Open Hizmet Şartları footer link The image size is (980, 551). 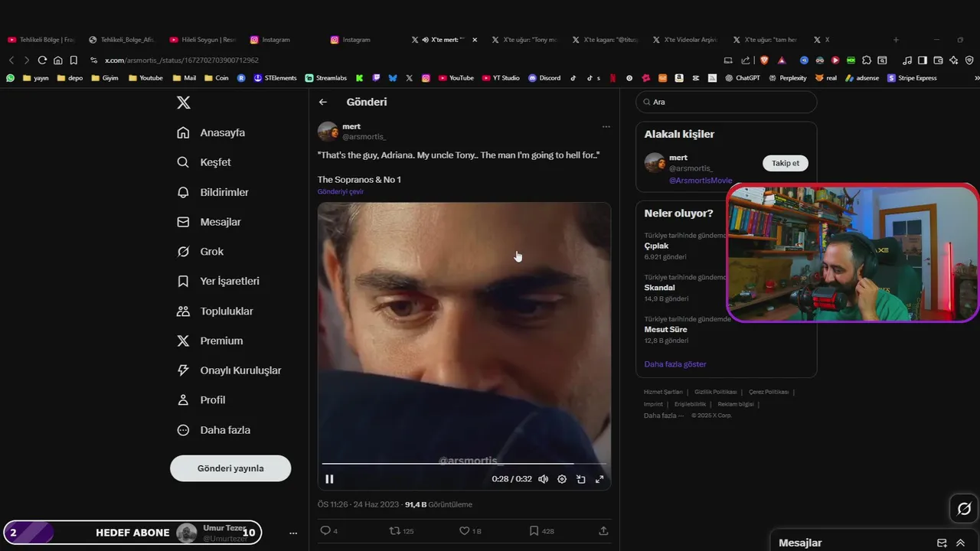tap(663, 392)
